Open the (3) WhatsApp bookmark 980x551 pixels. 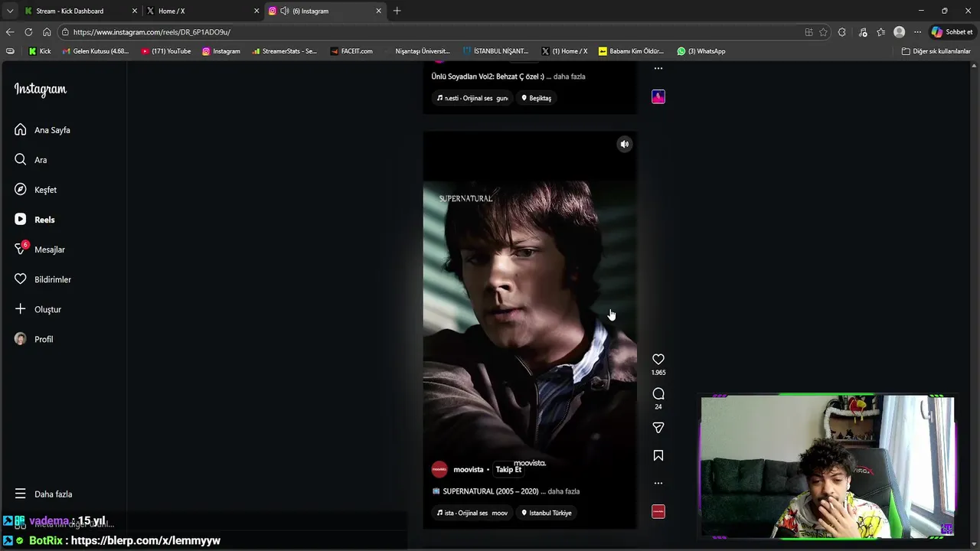click(x=701, y=51)
